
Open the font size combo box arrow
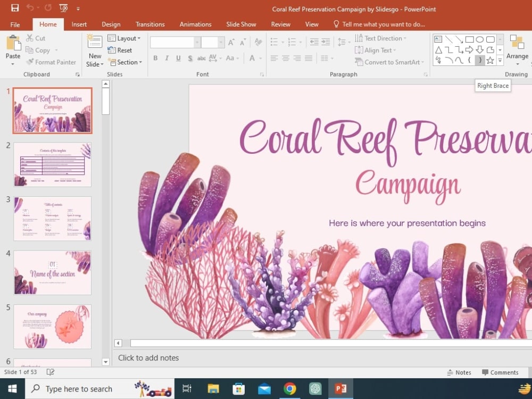(221, 43)
